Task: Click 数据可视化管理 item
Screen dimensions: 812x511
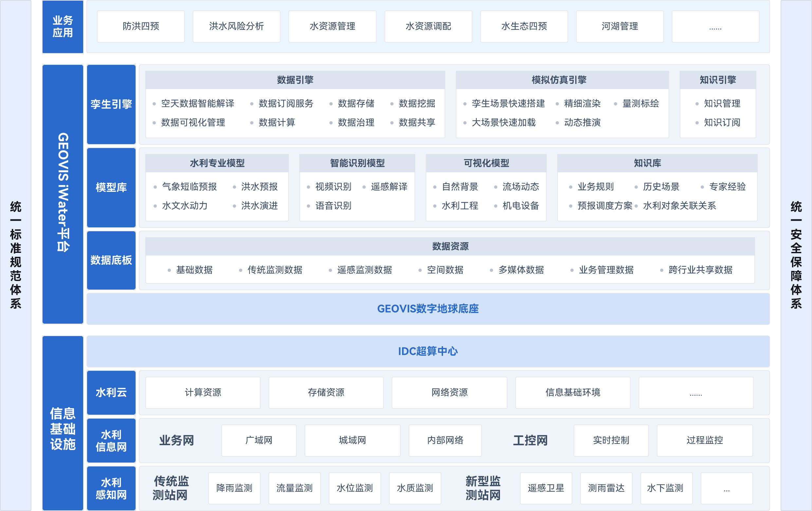Action: pyautogui.click(x=193, y=123)
